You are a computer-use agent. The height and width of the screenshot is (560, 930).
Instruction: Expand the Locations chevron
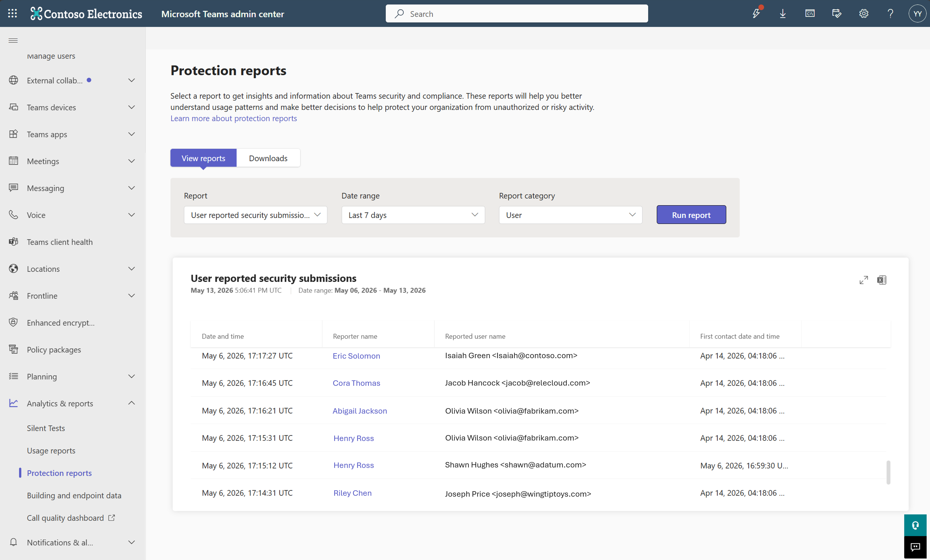pyautogui.click(x=131, y=269)
